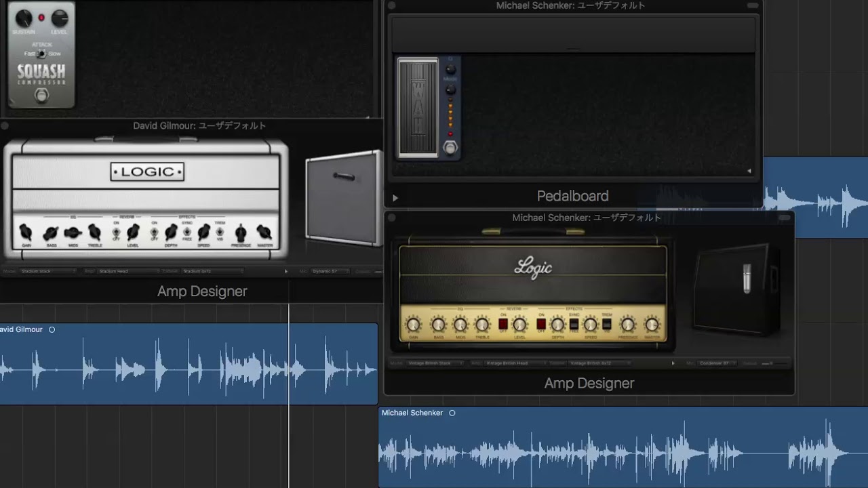Click the Presence knob on Stadium amp
The image size is (868, 488).
[240, 233]
